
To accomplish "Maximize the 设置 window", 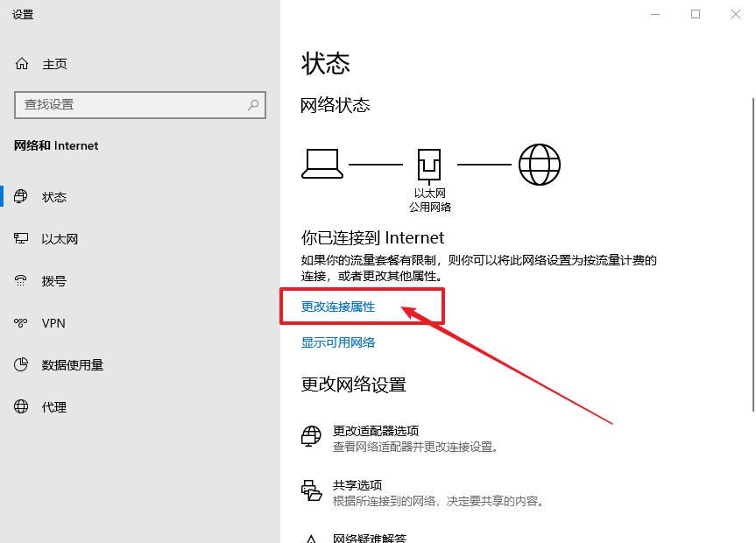I will [x=696, y=14].
